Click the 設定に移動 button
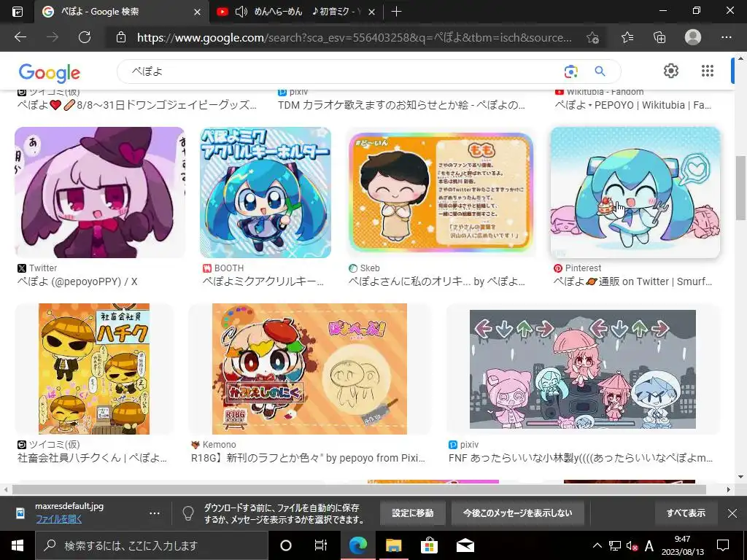This screenshot has height=560, width=747. (x=413, y=513)
